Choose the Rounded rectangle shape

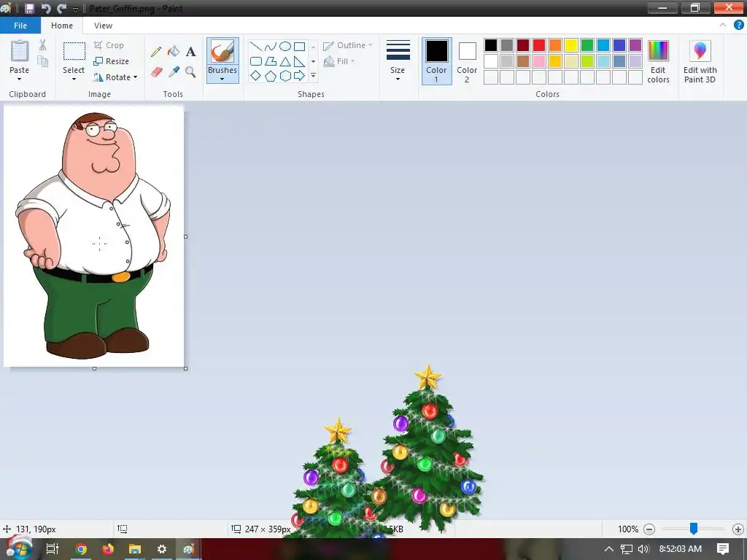pyautogui.click(x=256, y=61)
